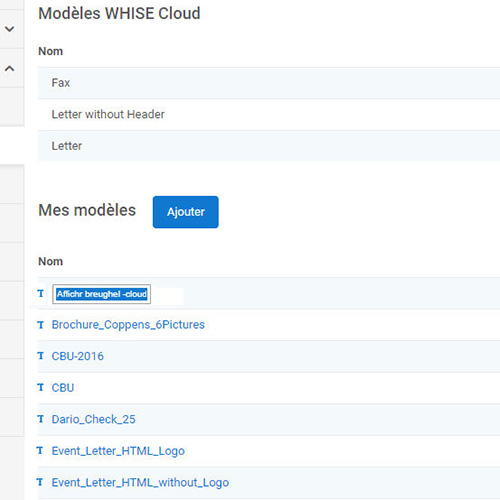The image size is (500, 500).
Task: Select the Fax model row
Action: point(269,83)
